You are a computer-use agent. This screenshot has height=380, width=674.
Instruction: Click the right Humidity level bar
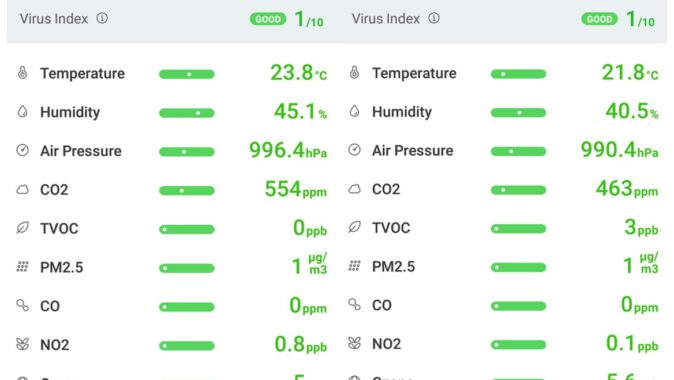(518, 113)
